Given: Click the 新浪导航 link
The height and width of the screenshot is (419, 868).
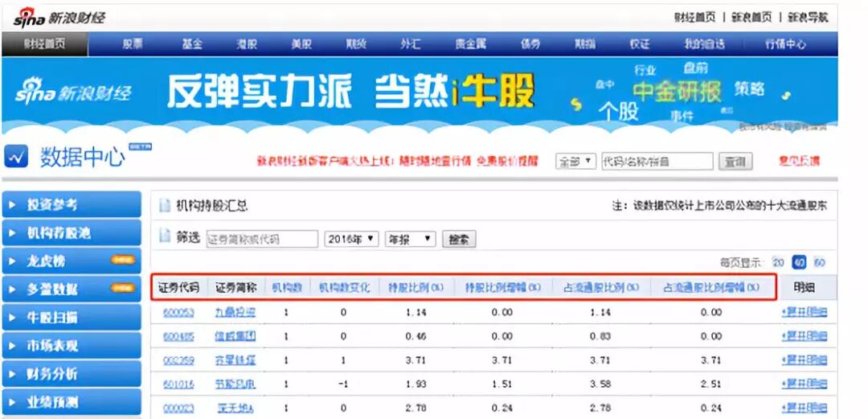Looking at the screenshot, I should coord(809,17).
